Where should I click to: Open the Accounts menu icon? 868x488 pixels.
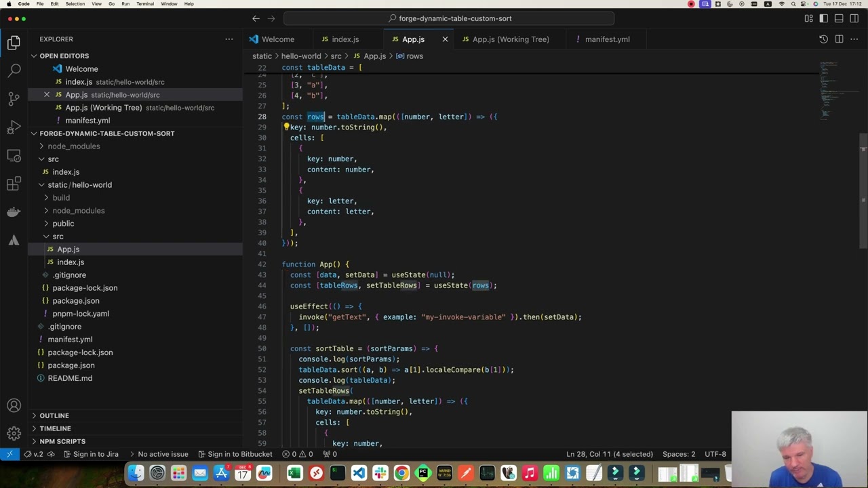point(14,406)
